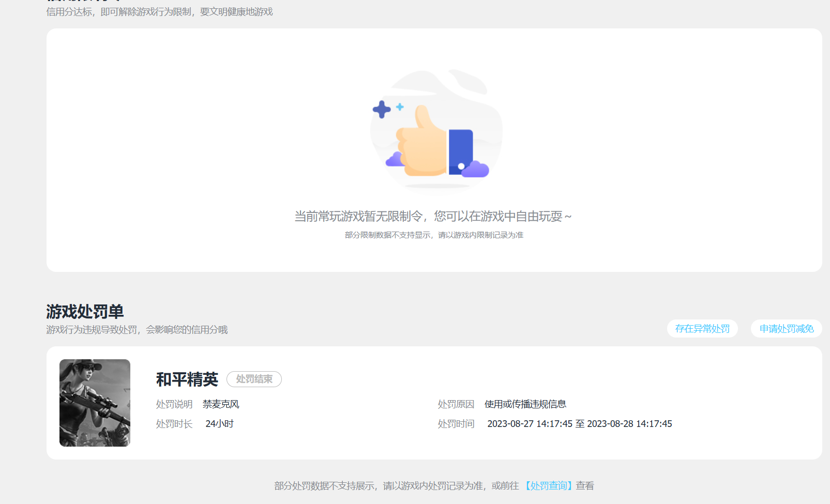The height and width of the screenshot is (504, 830).
Task: Click the 使用或传播违规信息 penalty reason
Action: 525,404
